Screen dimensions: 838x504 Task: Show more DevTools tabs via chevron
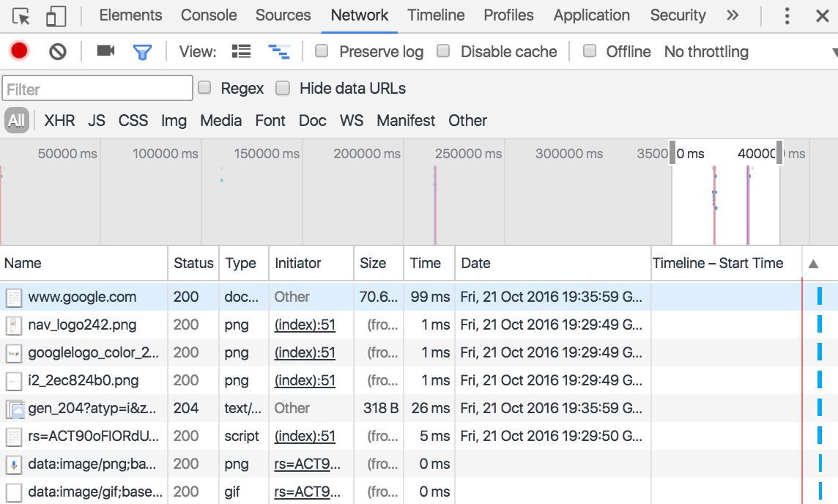733,15
